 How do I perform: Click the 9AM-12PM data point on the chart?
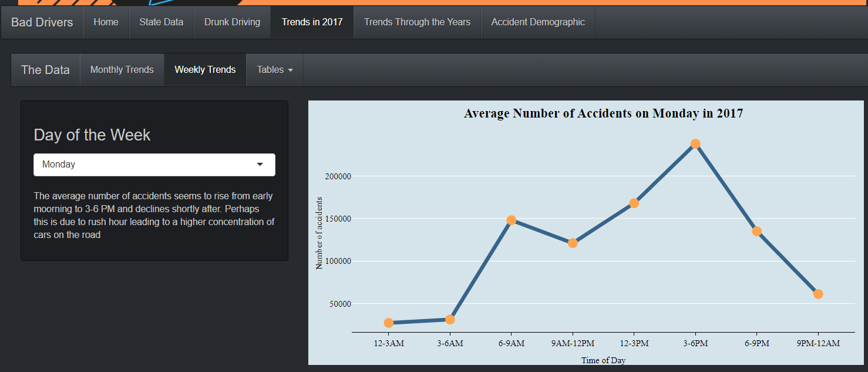tap(573, 243)
